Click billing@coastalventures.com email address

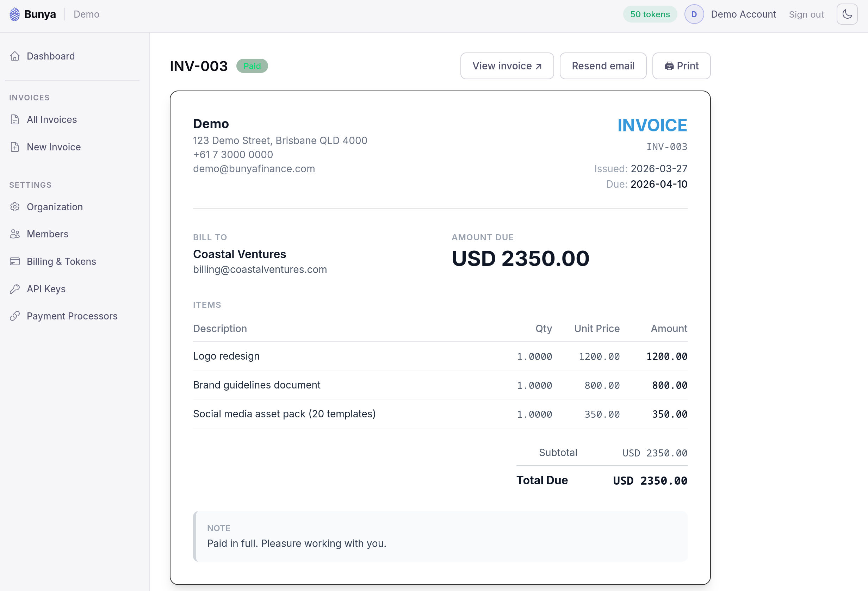[x=260, y=269]
